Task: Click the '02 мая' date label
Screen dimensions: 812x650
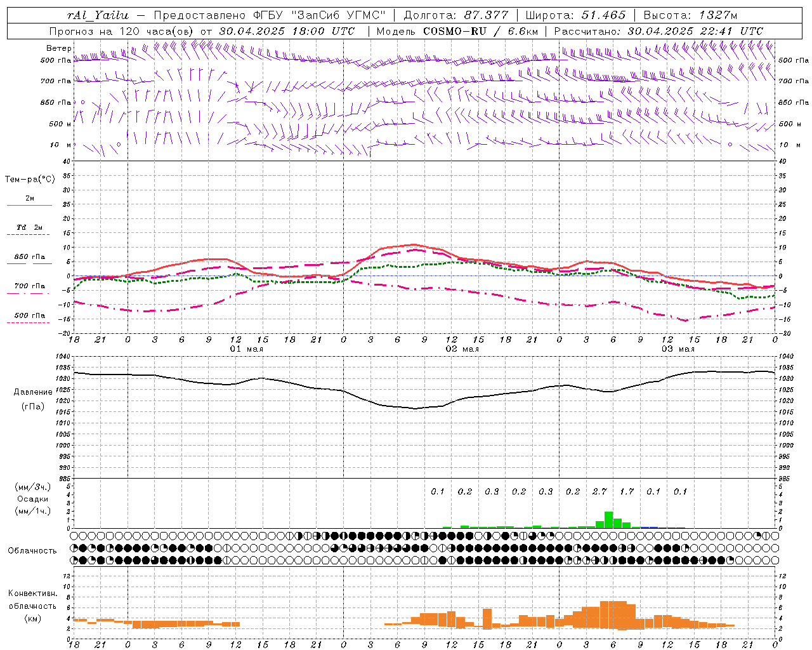Action: tap(462, 349)
